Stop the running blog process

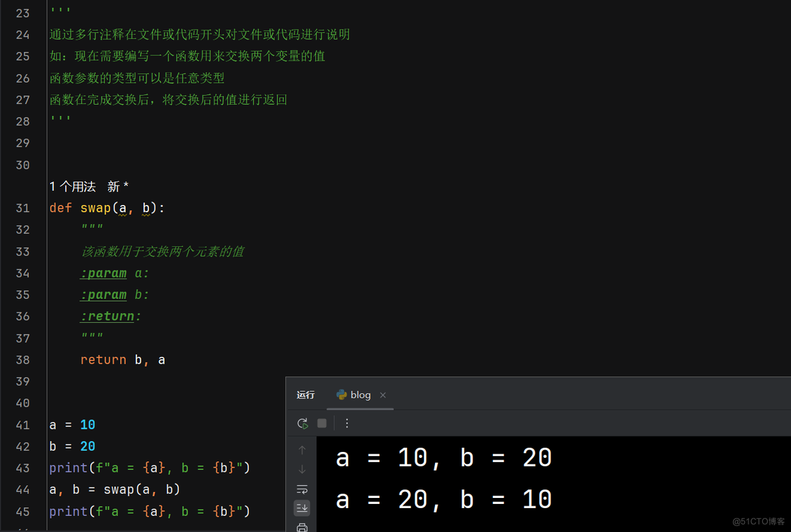tap(321, 423)
